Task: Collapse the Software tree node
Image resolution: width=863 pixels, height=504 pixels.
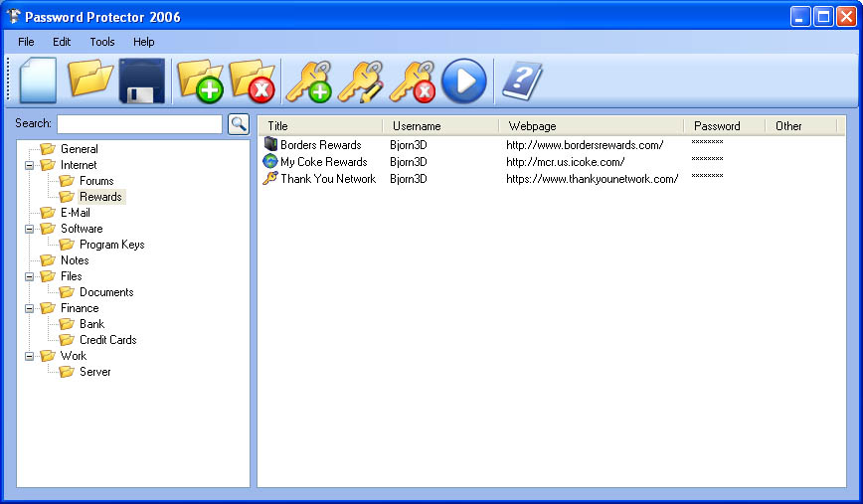Action: [x=29, y=229]
